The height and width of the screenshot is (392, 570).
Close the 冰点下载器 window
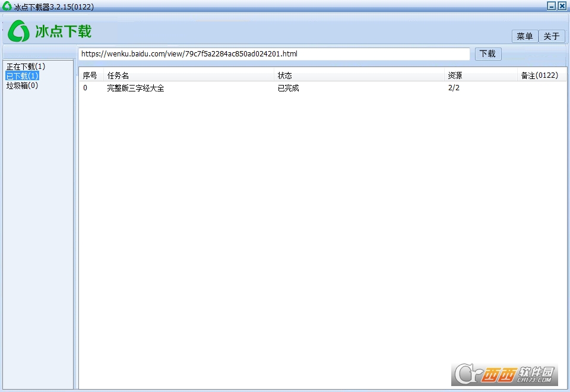click(x=562, y=6)
